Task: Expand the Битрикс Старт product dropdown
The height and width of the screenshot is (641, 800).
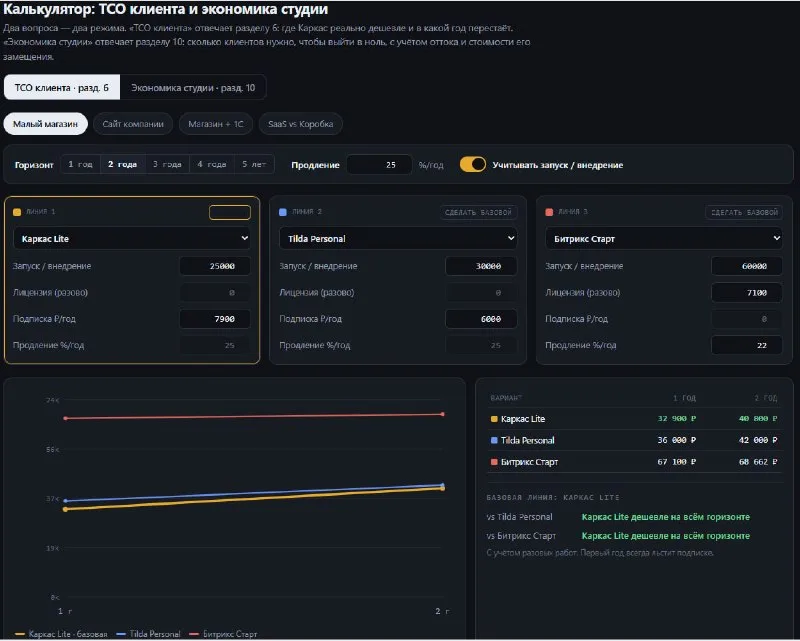Action: [x=664, y=238]
